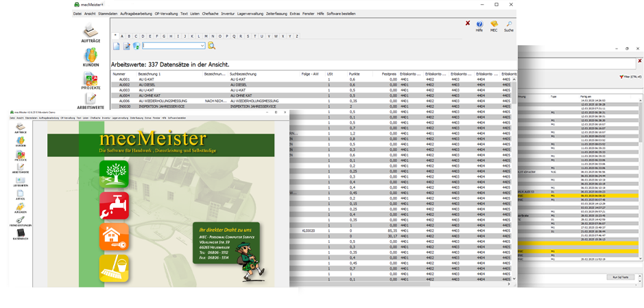
Task: Open the Zeiterfassung menu in back window
Action: pos(276,14)
